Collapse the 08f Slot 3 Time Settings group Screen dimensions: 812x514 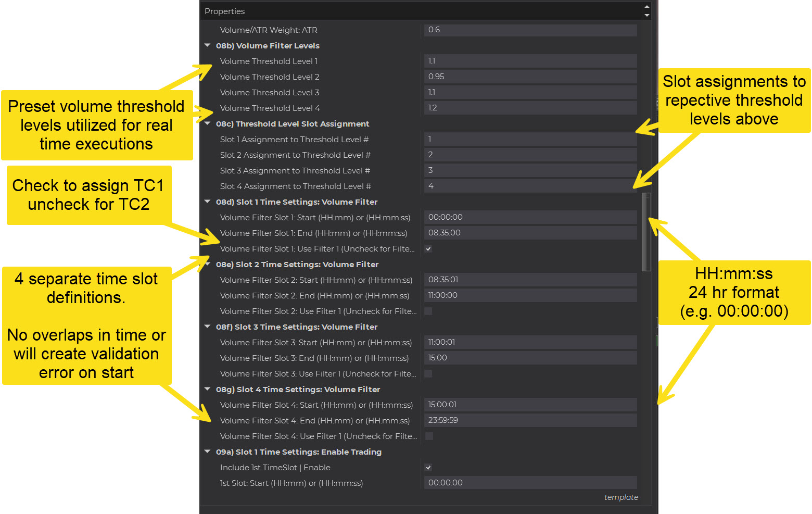click(x=208, y=327)
